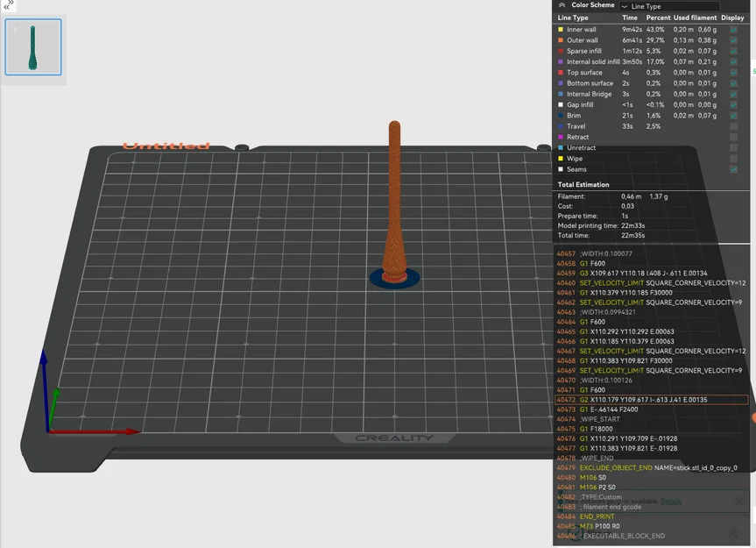Click the Internal Bridge color swatch

click(x=561, y=94)
